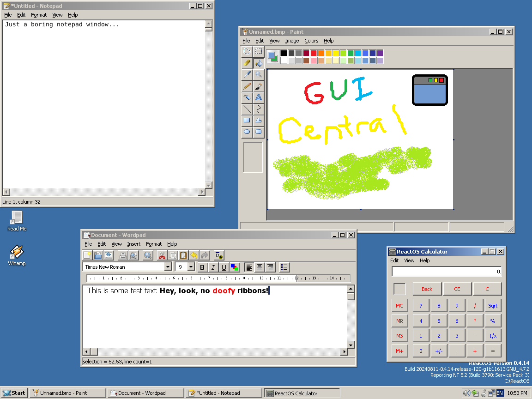Toggle bullet list in Wordpad
This screenshot has height=399, width=532.
[284, 267]
